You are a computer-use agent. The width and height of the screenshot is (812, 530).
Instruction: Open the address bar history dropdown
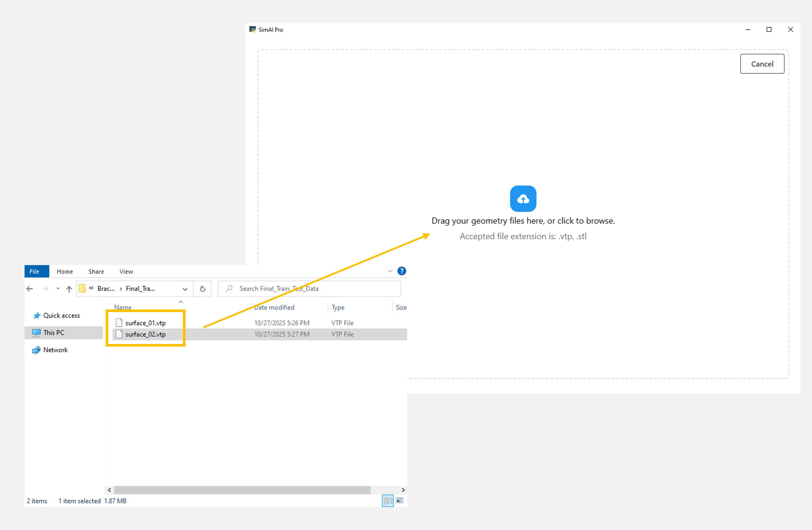(185, 289)
